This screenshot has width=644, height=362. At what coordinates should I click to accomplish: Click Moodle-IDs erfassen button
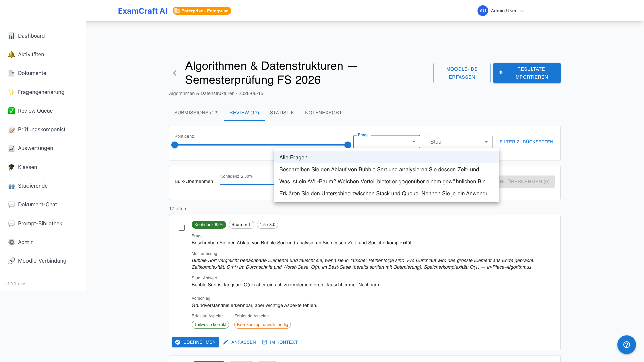click(x=462, y=73)
